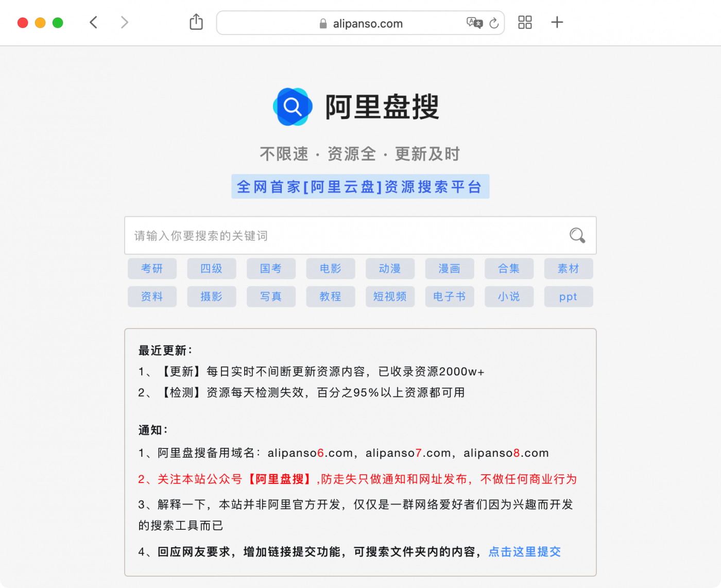
Task: Choose the 国考 tag
Action: click(271, 268)
